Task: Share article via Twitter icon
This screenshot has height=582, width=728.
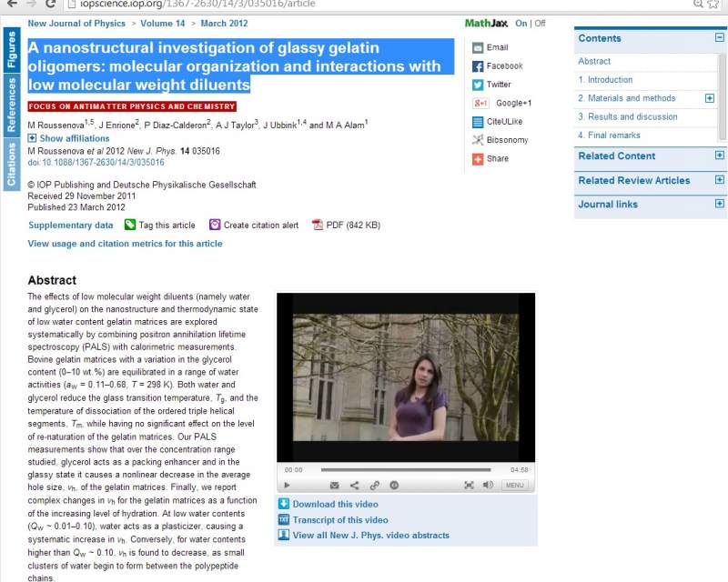Action: tap(477, 85)
